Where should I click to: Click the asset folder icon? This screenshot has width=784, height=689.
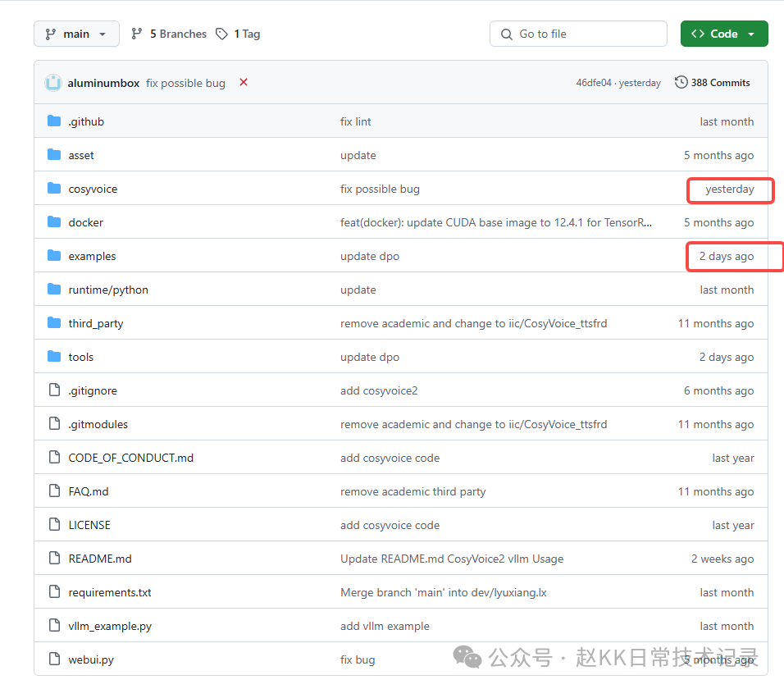point(54,155)
